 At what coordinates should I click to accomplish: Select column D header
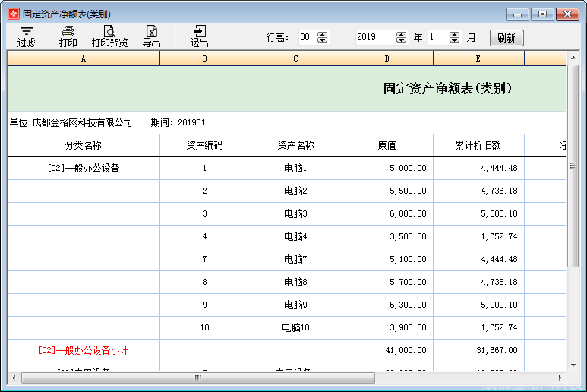click(387, 58)
